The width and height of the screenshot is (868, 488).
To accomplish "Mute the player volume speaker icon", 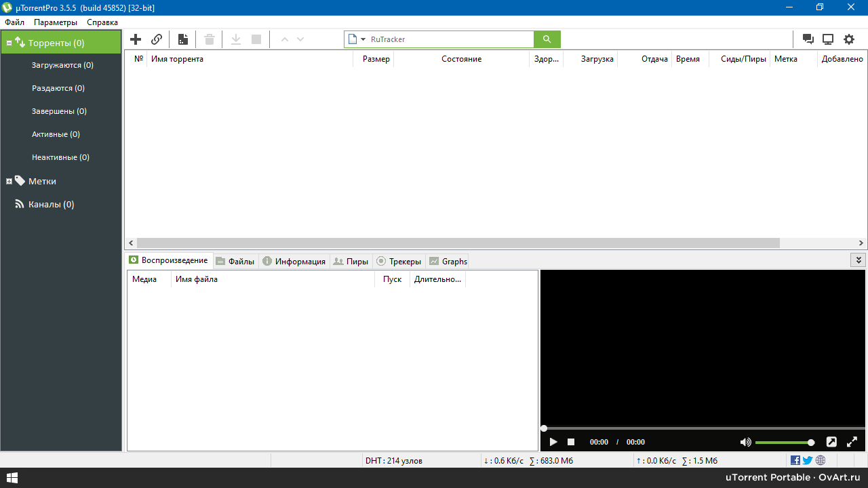I will coord(745,442).
